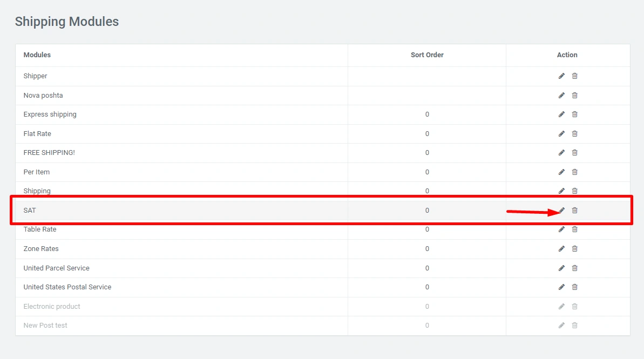
Task: Delete the Per Item module
Action: point(574,172)
